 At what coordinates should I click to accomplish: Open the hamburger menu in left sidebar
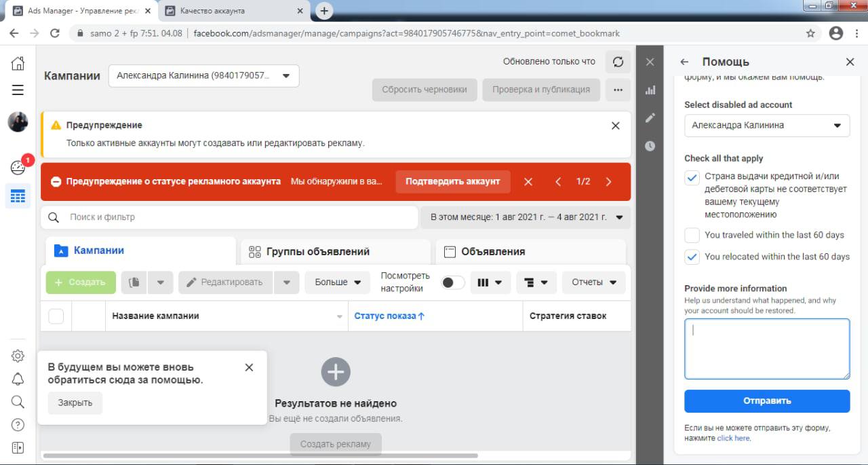18,90
